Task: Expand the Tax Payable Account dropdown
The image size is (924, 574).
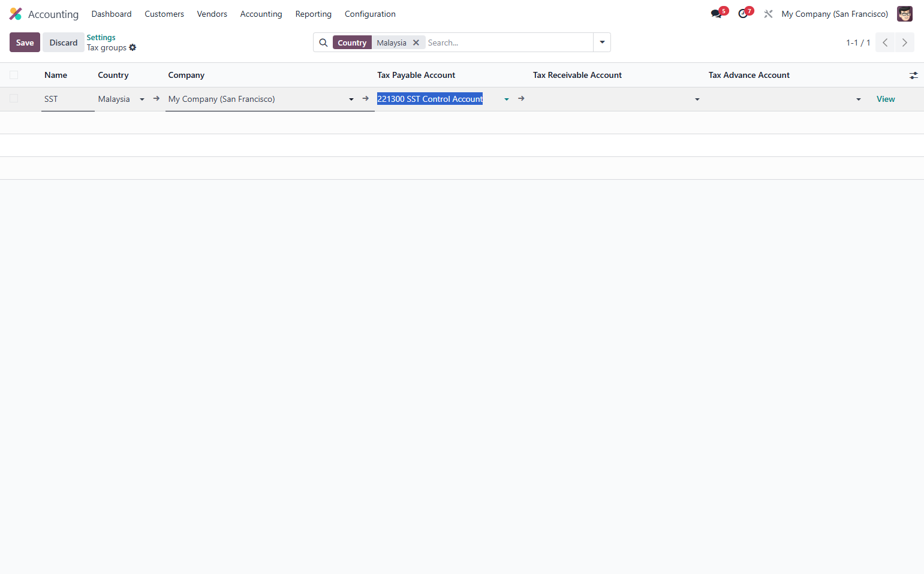Action: pyautogui.click(x=507, y=99)
